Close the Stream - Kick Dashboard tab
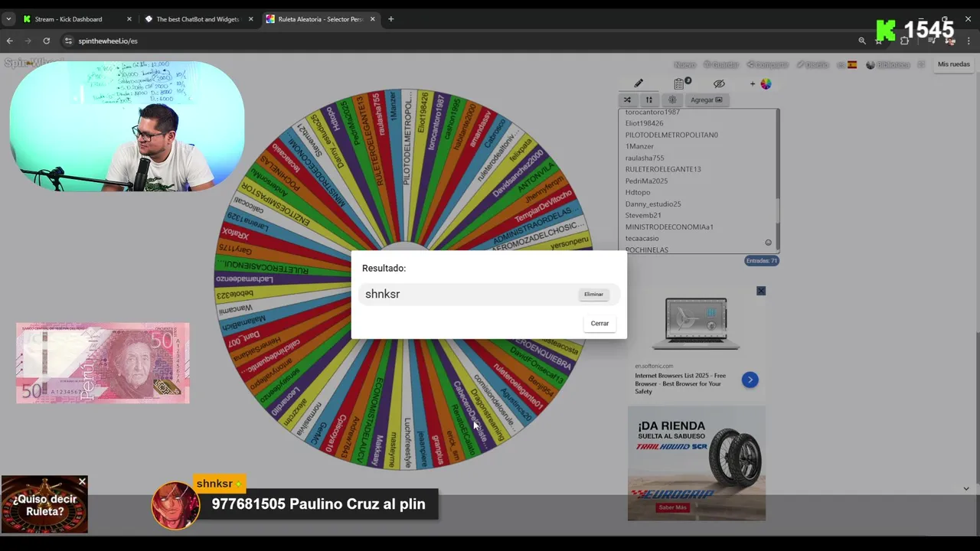This screenshot has width=980, height=551. (x=129, y=19)
